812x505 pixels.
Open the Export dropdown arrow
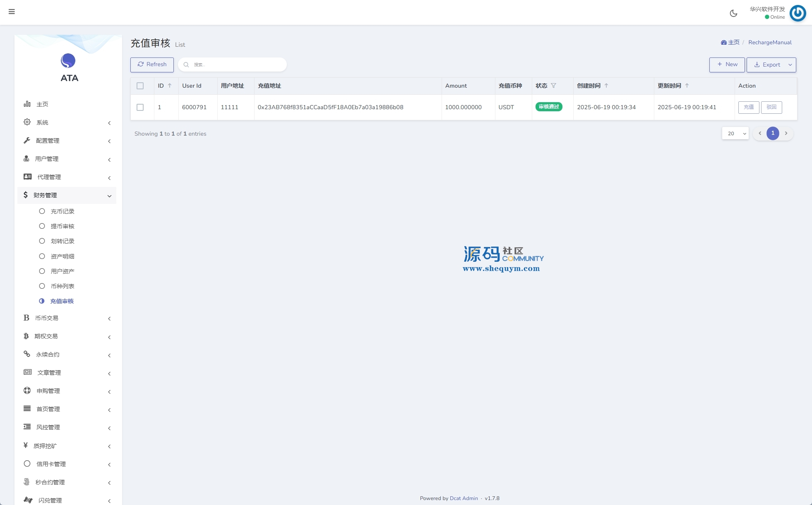pyautogui.click(x=790, y=65)
